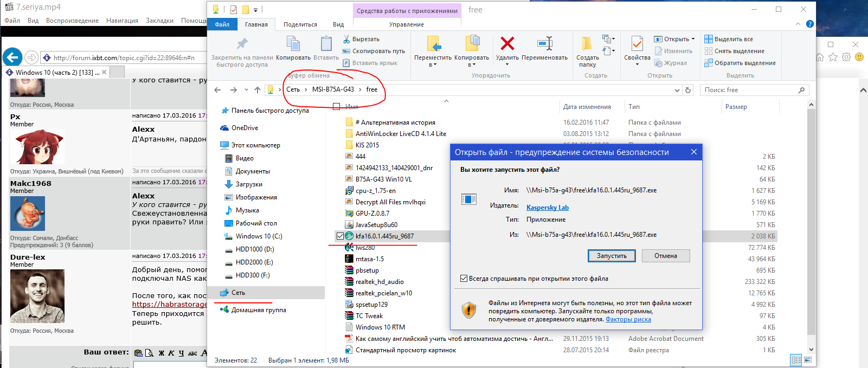
Task: Switch to the Вид ribbon tab
Action: coord(338,24)
